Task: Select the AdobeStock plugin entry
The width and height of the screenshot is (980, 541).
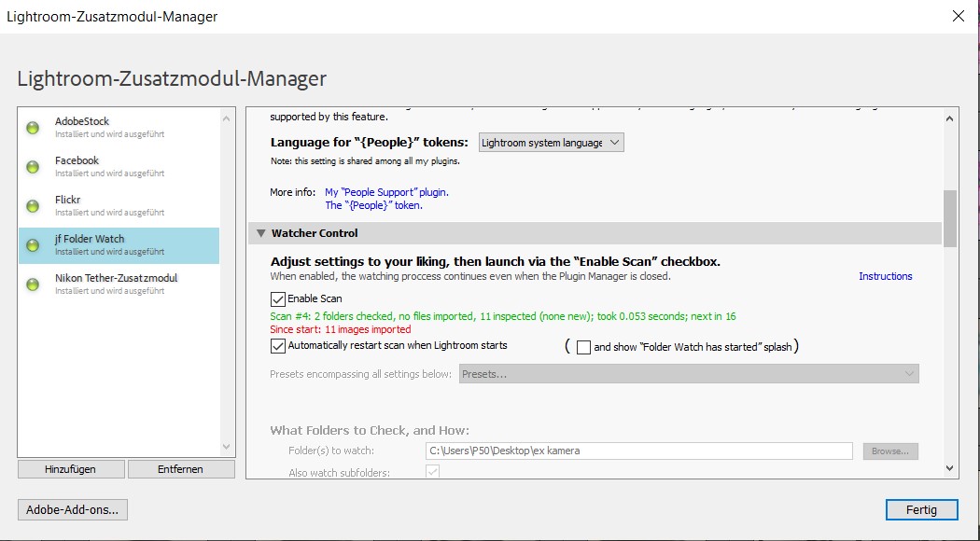Action: [117, 127]
